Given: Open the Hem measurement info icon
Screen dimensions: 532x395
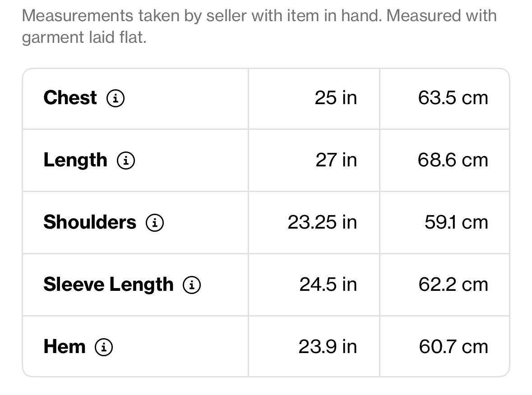Looking at the screenshot, I should coord(103,347).
